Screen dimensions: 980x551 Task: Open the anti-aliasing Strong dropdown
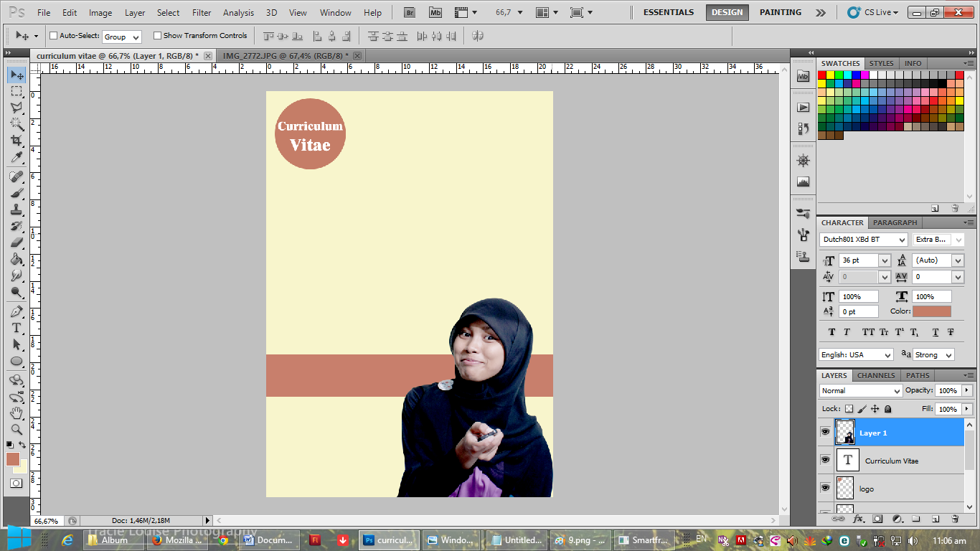[933, 355]
